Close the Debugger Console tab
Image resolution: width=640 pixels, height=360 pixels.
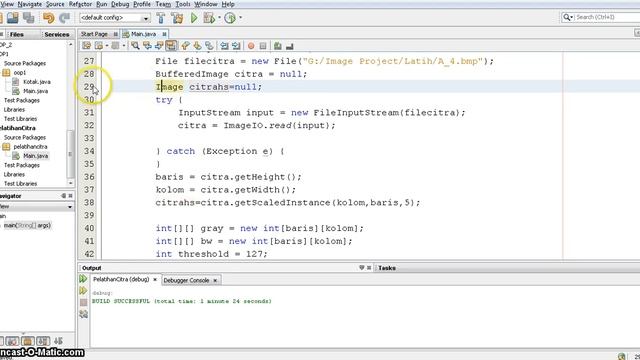pos(215,280)
